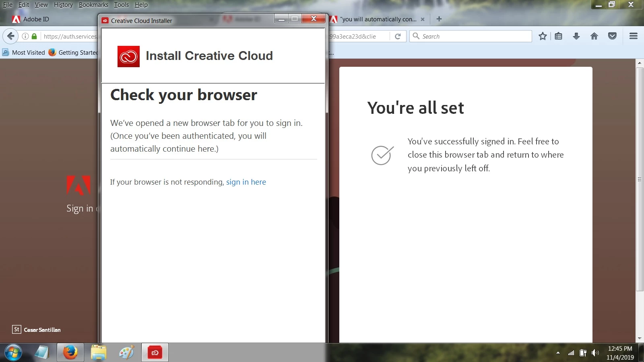Open the Bookmarks menu
Viewport: 644px width, 362px height.
93,5
